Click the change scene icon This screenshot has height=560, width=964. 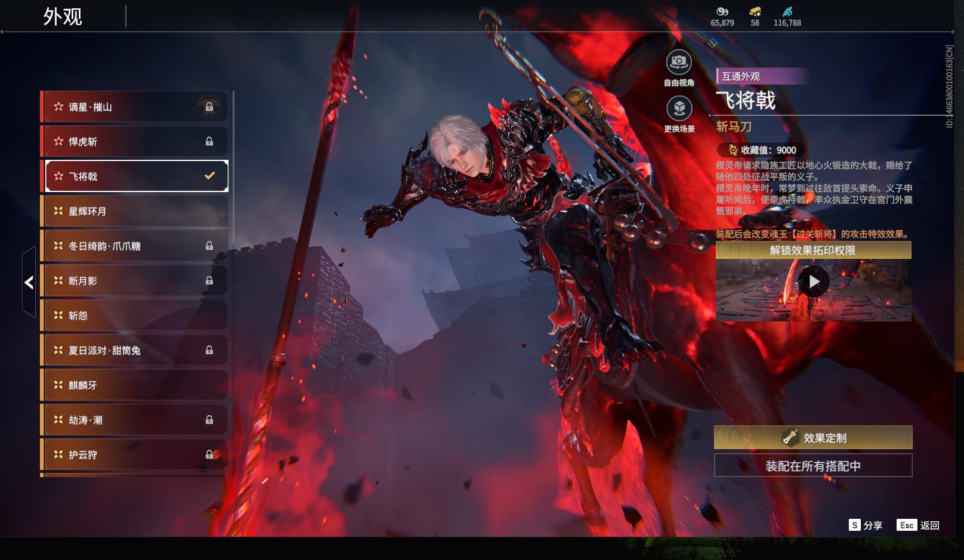[679, 109]
